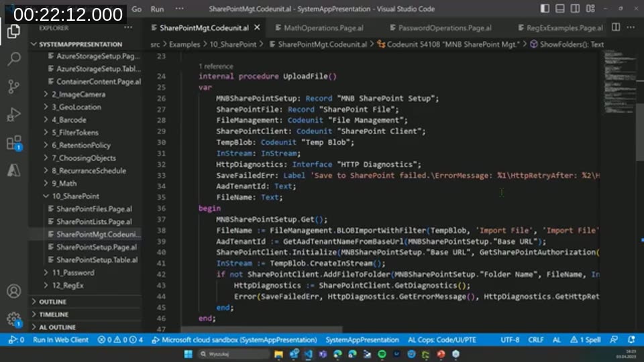644x362 pixels.
Task: Open editor more actions ellipsis
Action: (631, 27)
